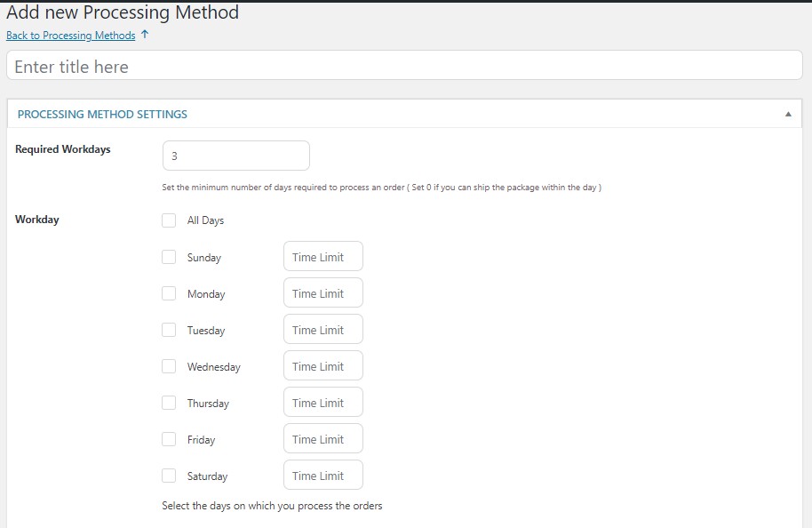Screen dimensions: 812x528
Task: Focus the Required Workdays number field
Action: click(236, 156)
